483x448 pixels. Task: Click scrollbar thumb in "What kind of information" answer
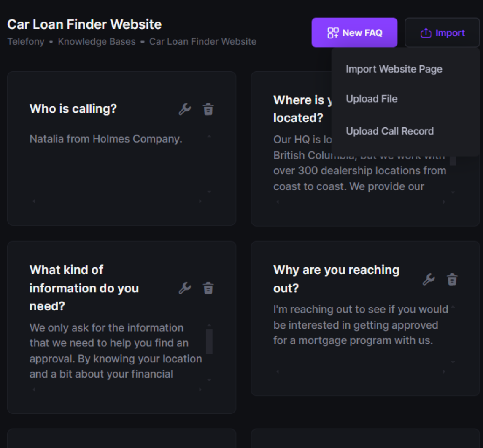tap(209, 341)
